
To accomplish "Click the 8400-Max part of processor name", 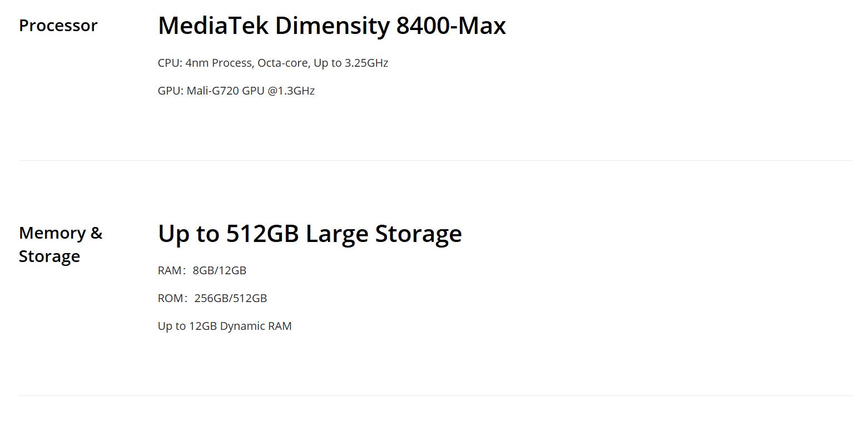I will (x=451, y=26).
